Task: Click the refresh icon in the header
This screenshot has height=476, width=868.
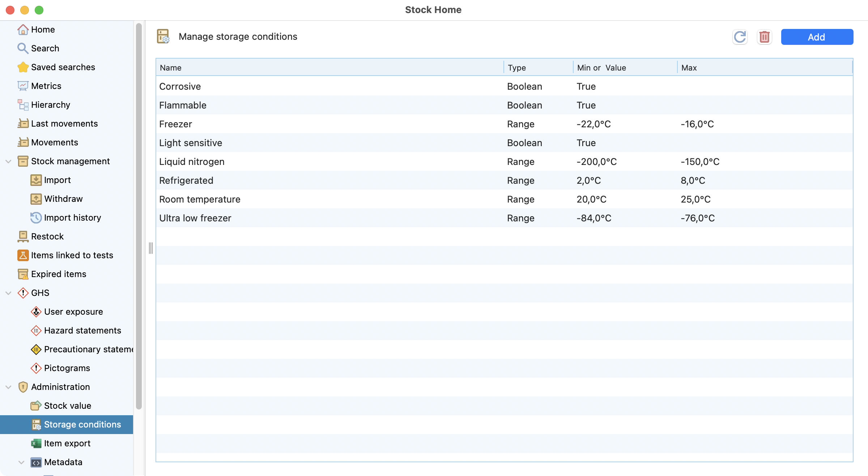Action: click(x=740, y=37)
